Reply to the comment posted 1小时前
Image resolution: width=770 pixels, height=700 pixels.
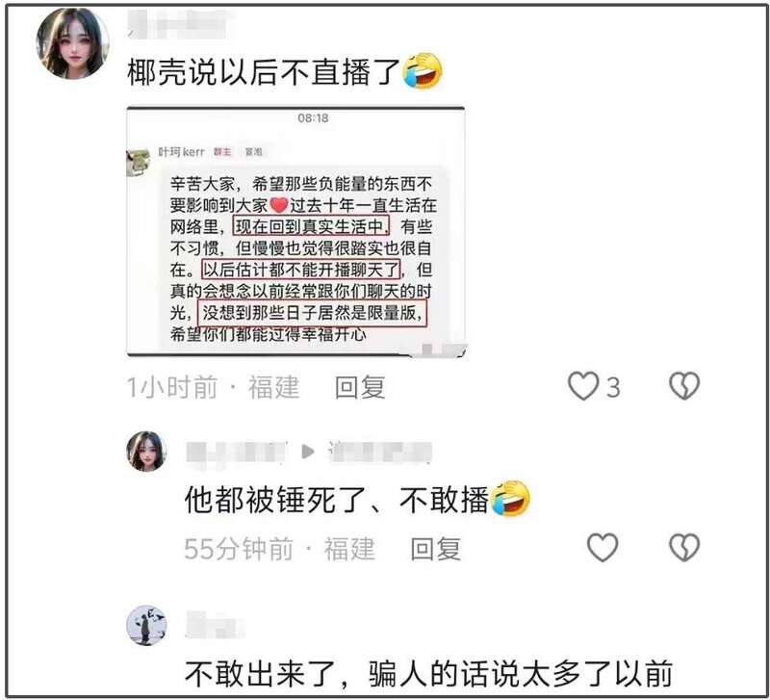359,387
